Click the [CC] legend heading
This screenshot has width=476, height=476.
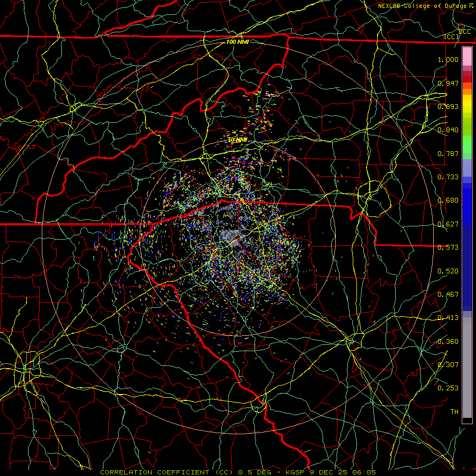pos(452,37)
